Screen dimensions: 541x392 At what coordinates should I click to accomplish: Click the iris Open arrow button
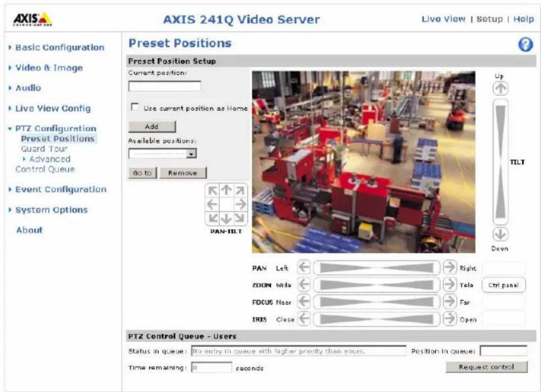point(449,319)
